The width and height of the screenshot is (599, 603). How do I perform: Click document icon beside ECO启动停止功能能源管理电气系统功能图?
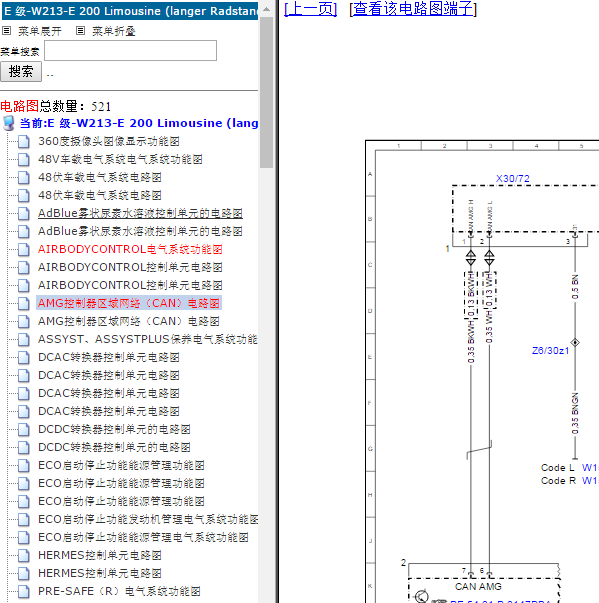[24, 538]
